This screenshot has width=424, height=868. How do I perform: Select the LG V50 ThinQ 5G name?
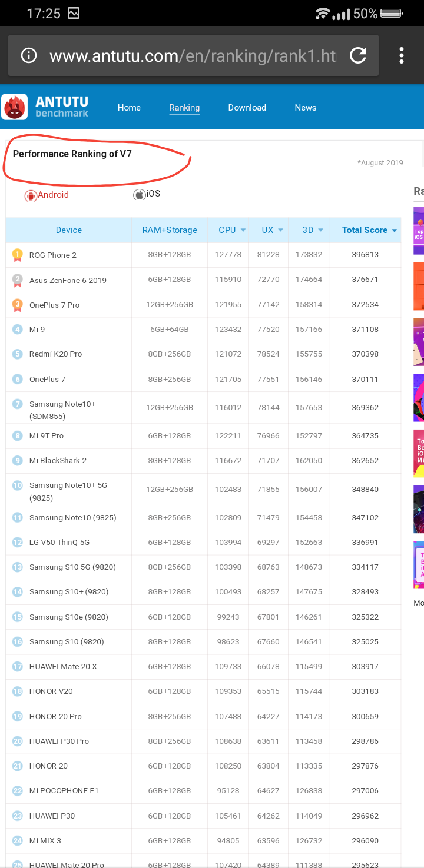click(59, 542)
